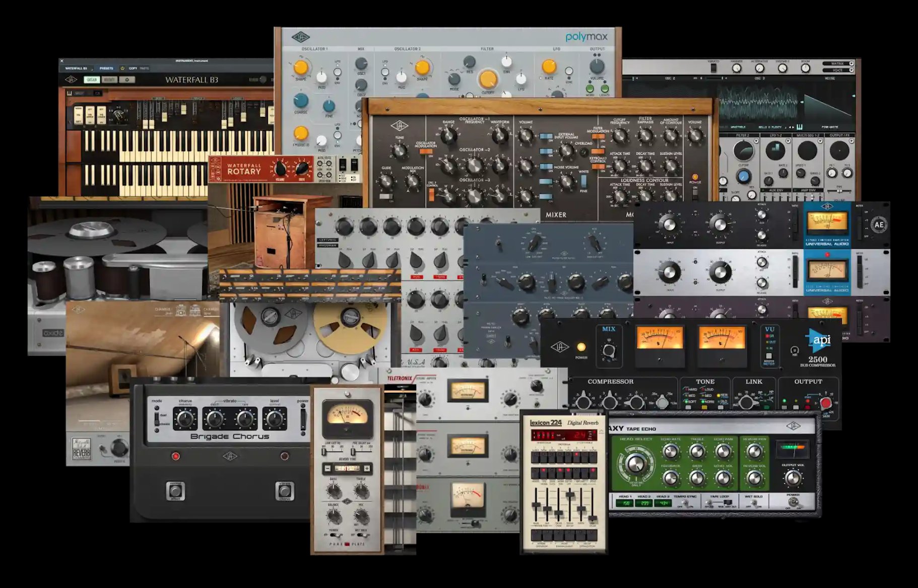Toggle the TEMPO SYNC switch on Tape Echo

pyautogui.click(x=685, y=502)
